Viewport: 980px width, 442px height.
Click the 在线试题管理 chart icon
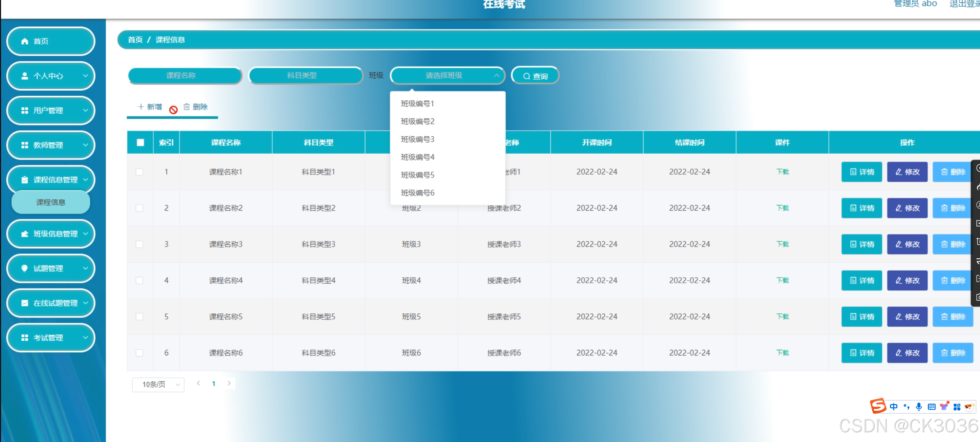click(x=25, y=303)
